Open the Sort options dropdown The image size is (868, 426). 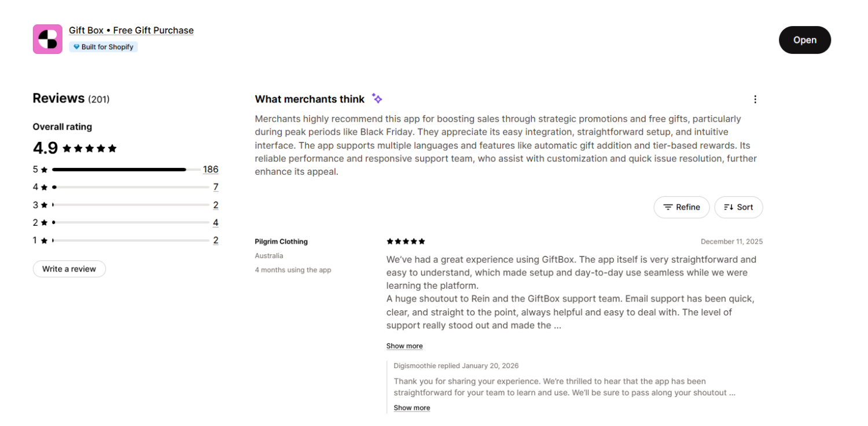point(738,207)
